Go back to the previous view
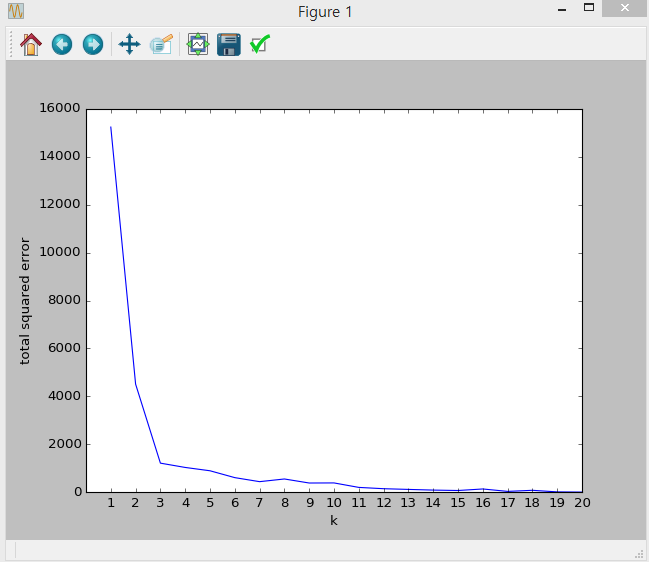Image resolution: width=649 pixels, height=562 pixels. [x=62, y=44]
